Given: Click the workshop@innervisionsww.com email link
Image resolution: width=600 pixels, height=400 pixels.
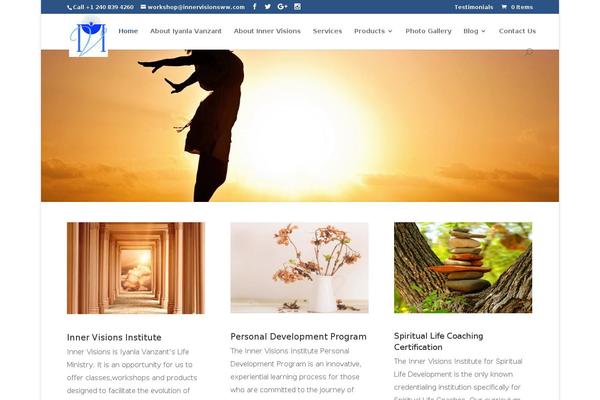Looking at the screenshot, I should [196, 7].
